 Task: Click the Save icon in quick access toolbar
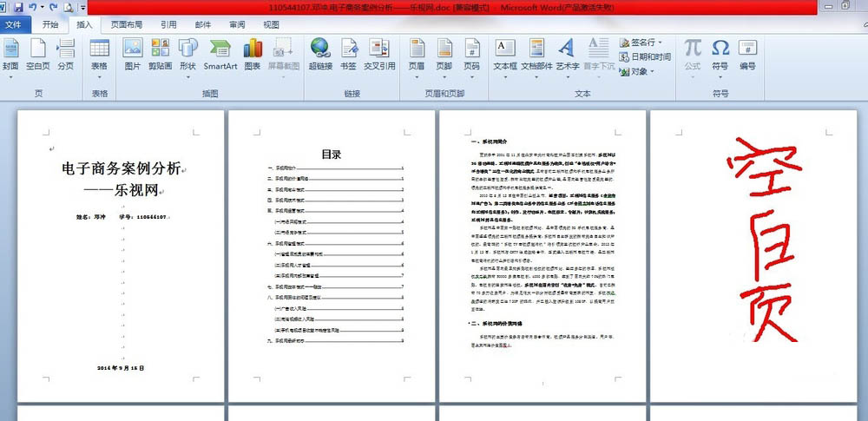[17, 7]
